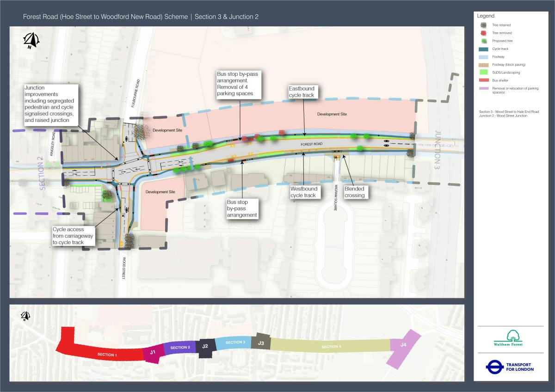The image size is (555, 392).
Task: Pick the Footway legend colour swatch
Action: point(483,56)
